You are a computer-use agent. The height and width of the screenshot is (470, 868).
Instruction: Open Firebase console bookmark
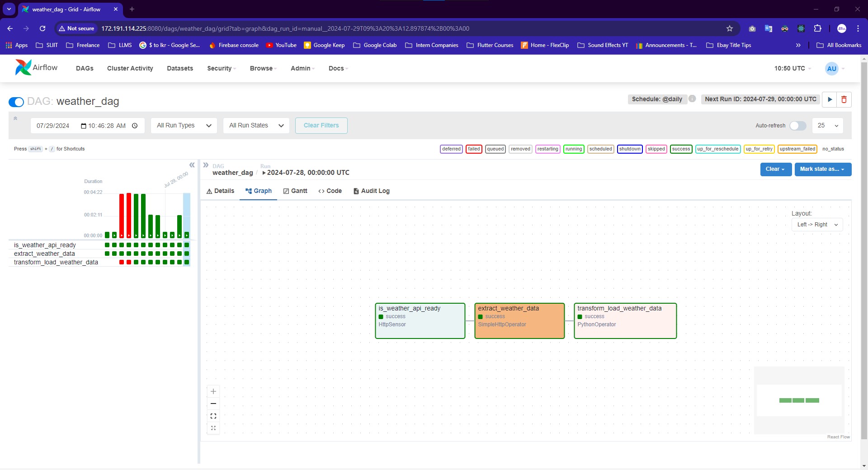(x=234, y=45)
